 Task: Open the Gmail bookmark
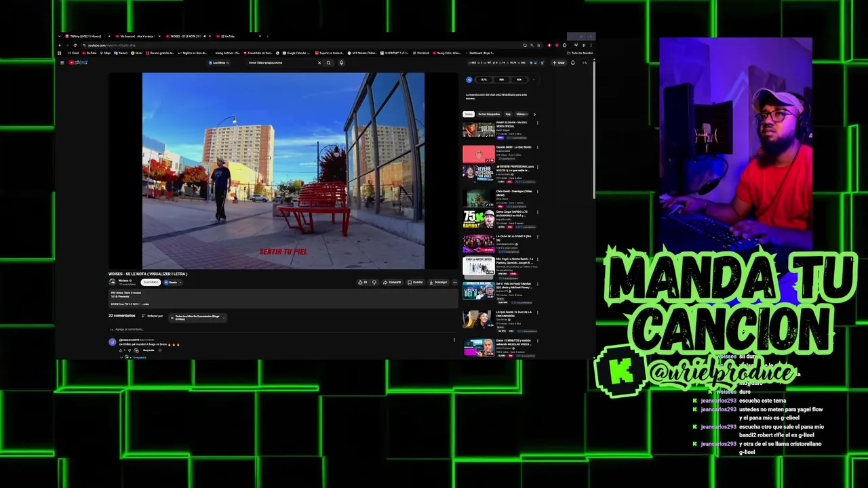coord(73,53)
